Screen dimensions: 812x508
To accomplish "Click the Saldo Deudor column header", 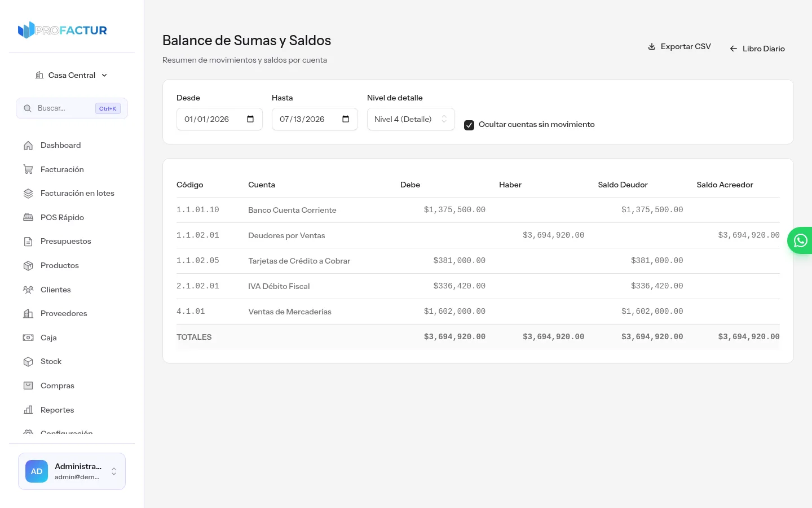I will click(x=623, y=185).
